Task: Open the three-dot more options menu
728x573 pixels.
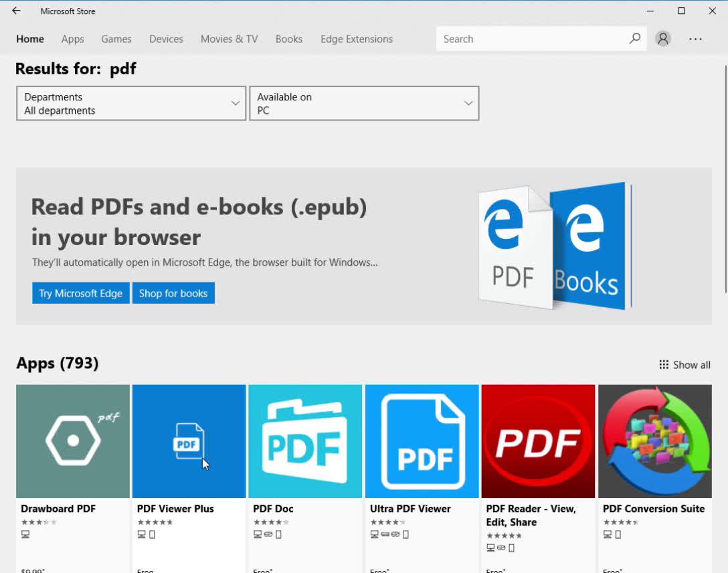Action: point(695,39)
